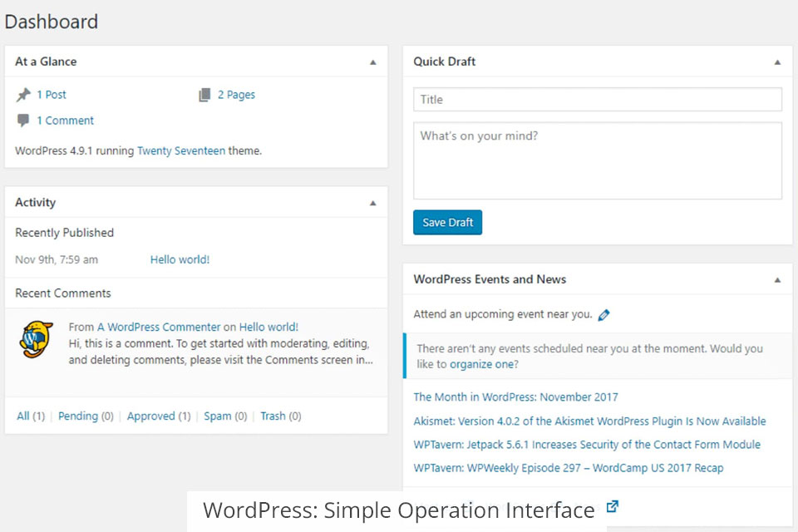Image resolution: width=798 pixels, height=532 pixels.
Task: Click the commenter avatar image
Action: point(36,339)
